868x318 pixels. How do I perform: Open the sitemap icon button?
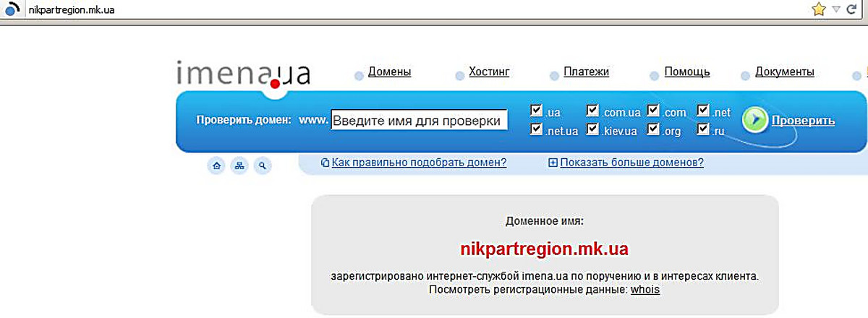coord(239,166)
